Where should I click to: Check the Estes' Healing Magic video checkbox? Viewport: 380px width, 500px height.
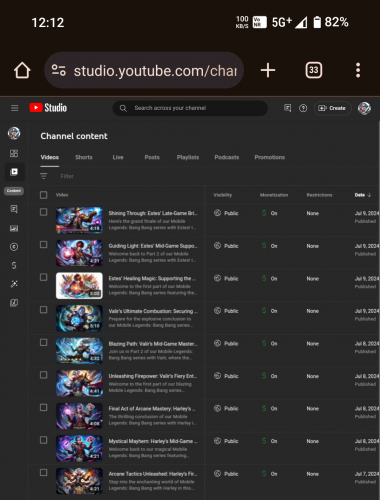43,277
